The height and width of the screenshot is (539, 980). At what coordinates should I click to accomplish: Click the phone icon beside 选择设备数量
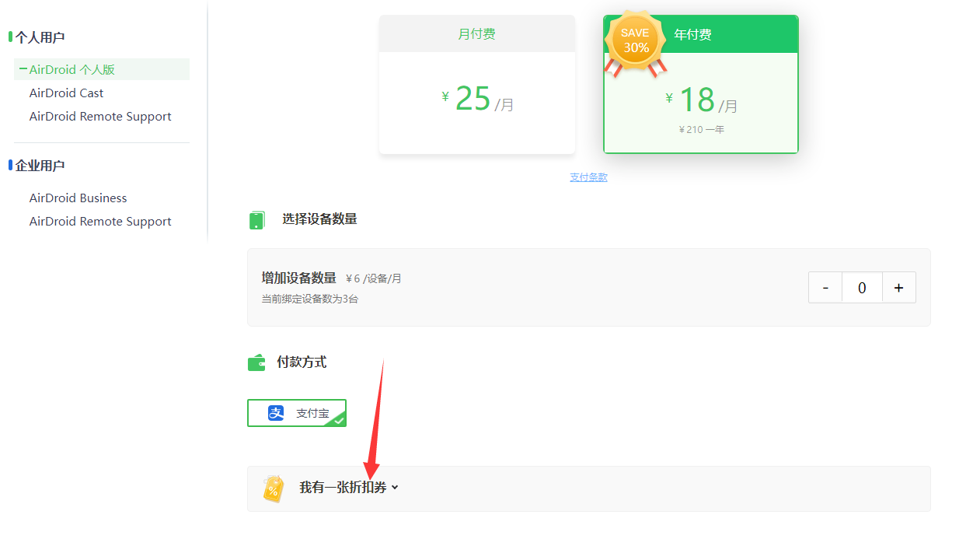(x=256, y=220)
